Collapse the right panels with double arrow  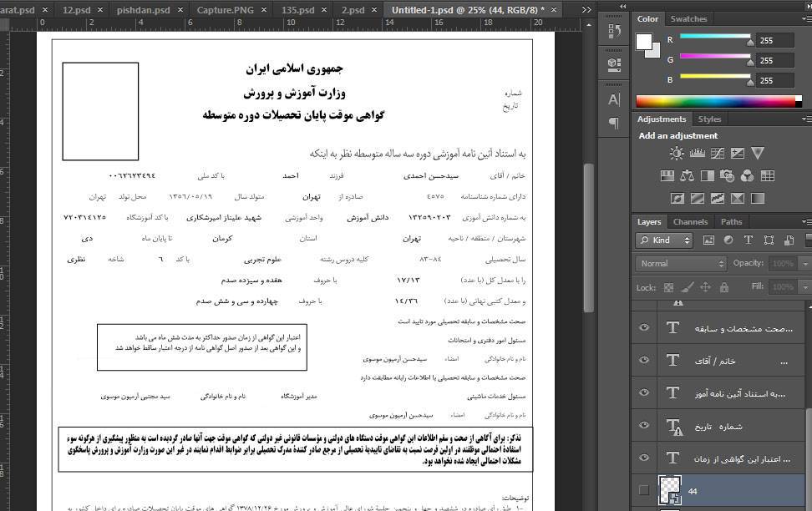tap(622, 6)
